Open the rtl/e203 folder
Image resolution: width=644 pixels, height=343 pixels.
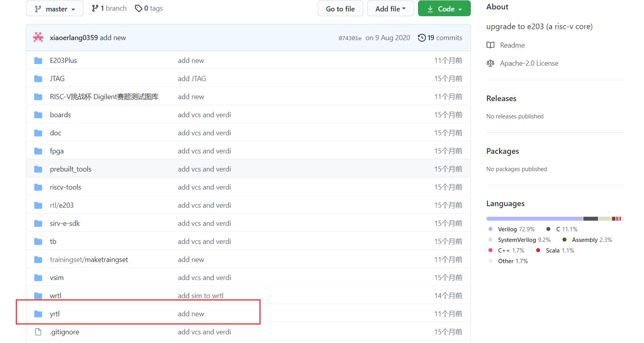[x=62, y=205]
